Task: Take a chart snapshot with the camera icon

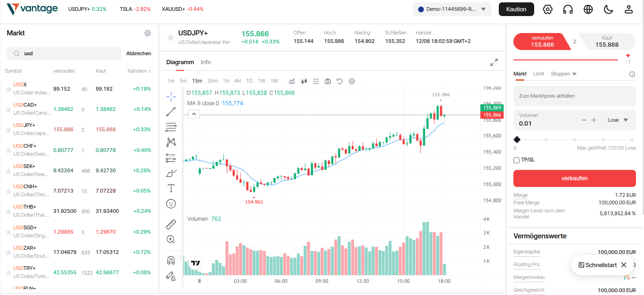Action: point(328,81)
